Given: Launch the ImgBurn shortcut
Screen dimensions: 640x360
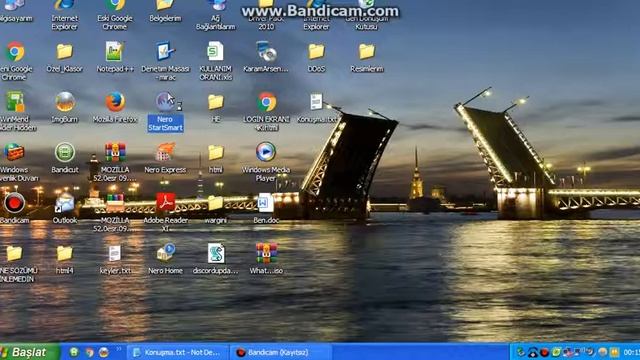Looking at the screenshot, I should coord(64,107).
